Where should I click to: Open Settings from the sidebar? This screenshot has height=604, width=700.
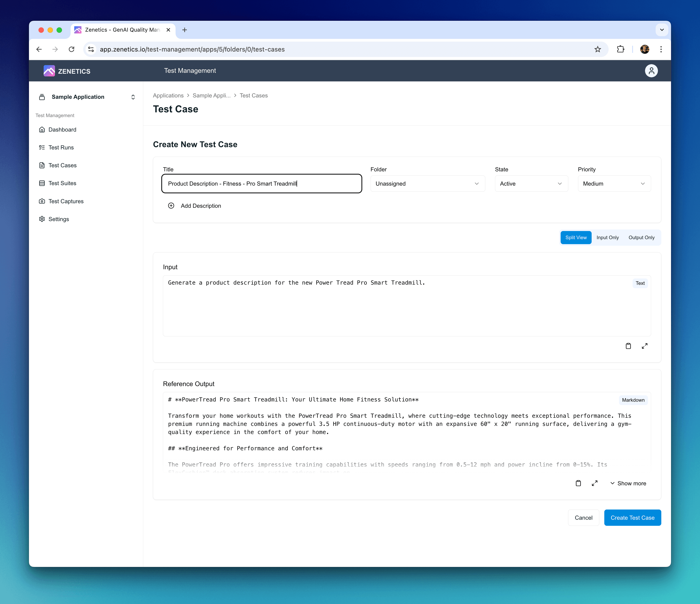pyautogui.click(x=58, y=219)
